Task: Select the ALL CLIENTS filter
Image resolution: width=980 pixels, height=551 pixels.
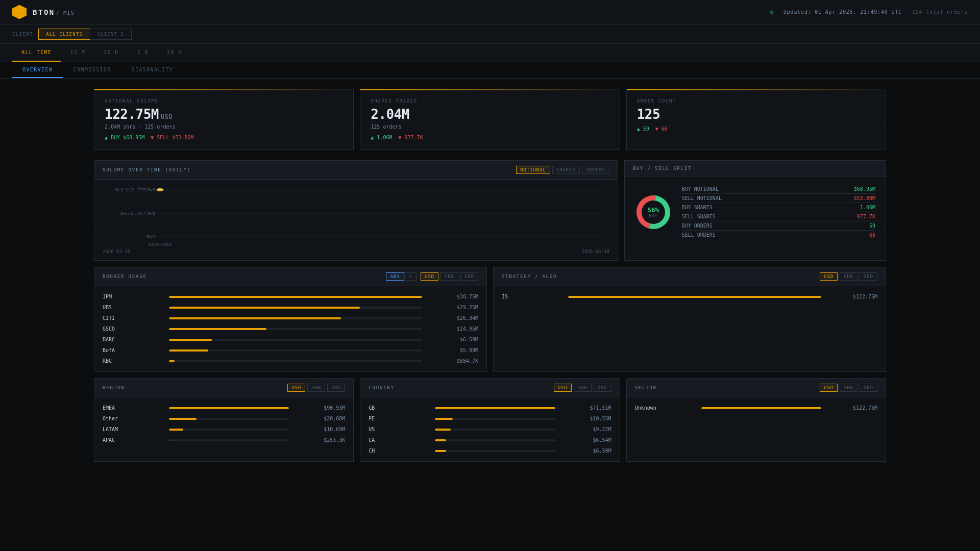Action: pyautogui.click(x=64, y=34)
